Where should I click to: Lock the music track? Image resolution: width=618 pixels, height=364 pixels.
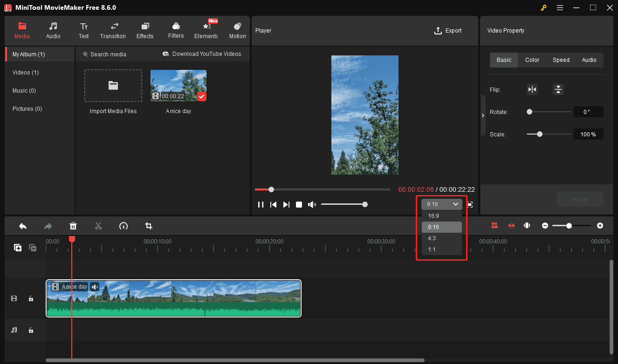(x=31, y=330)
